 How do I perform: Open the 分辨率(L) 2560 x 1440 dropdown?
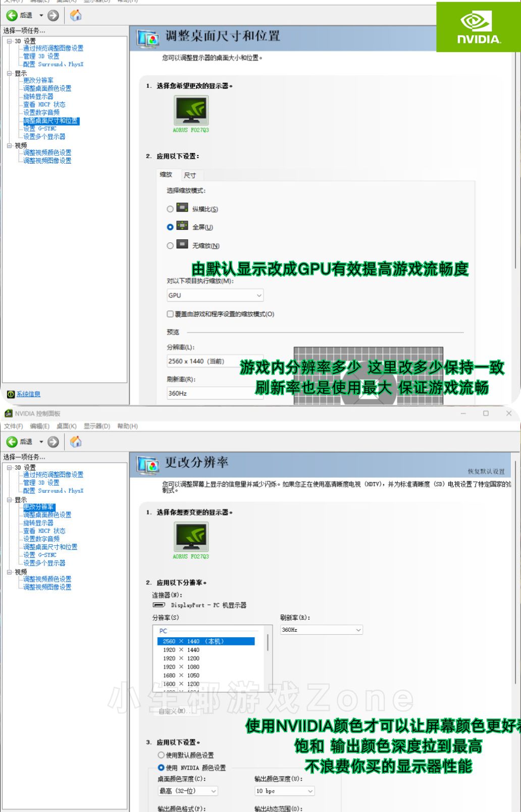tap(215, 361)
